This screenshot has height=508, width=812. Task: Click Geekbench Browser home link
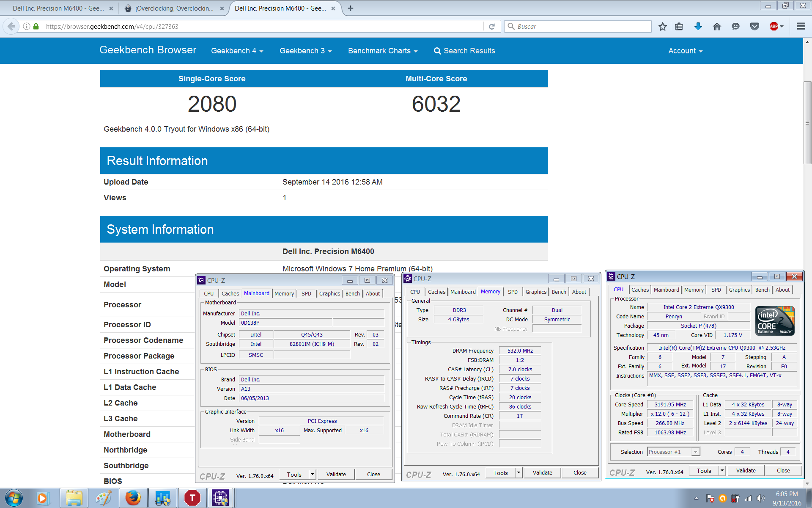pyautogui.click(x=148, y=50)
